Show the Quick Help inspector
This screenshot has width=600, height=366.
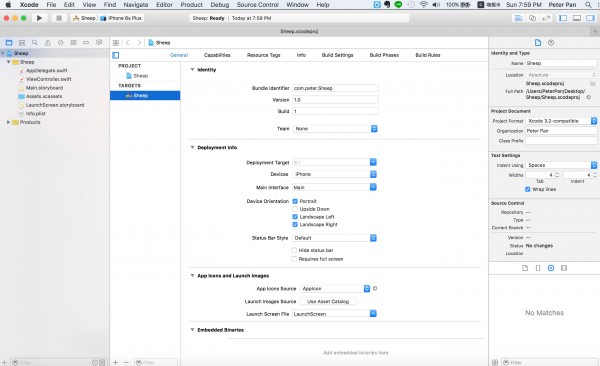click(551, 42)
